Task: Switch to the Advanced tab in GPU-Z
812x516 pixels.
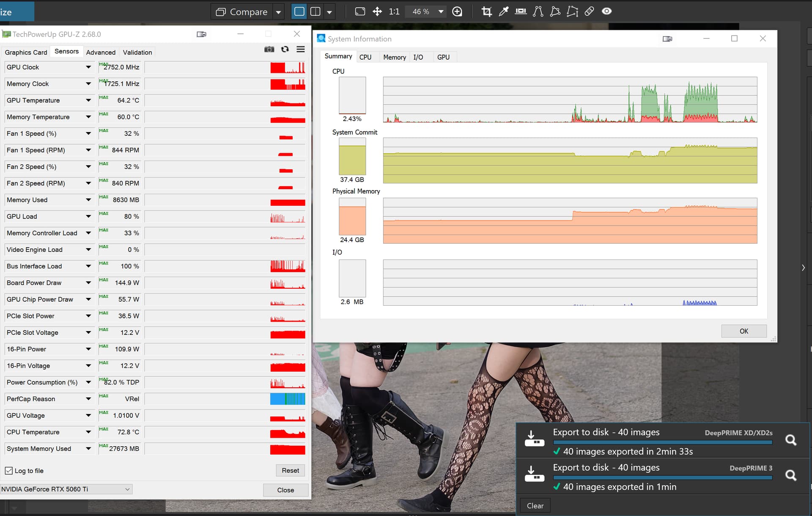Action: click(101, 52)
